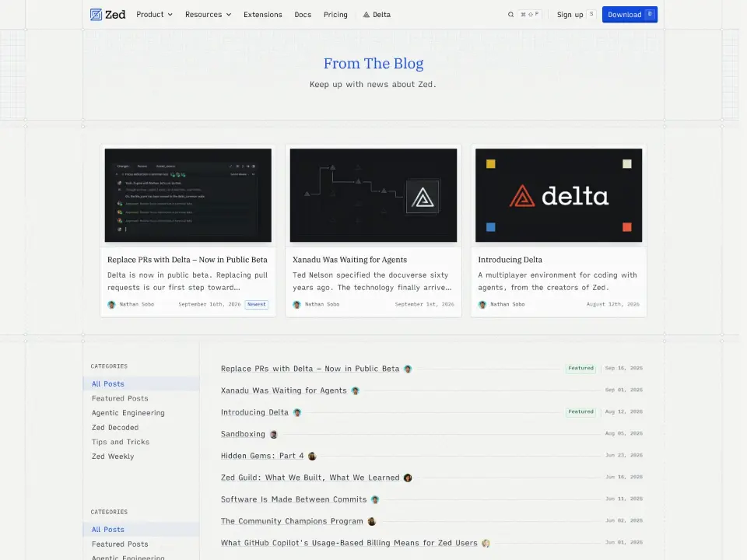This screenshot has width=747, height=560.
Task: Click avatar beside Replace PRs list entry
Action: (408, 369)
